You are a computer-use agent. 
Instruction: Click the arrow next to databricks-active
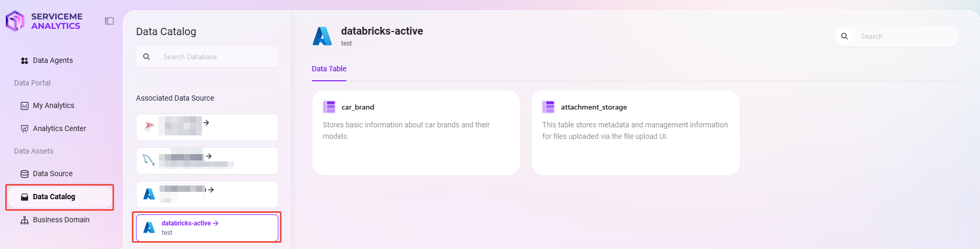216,223
